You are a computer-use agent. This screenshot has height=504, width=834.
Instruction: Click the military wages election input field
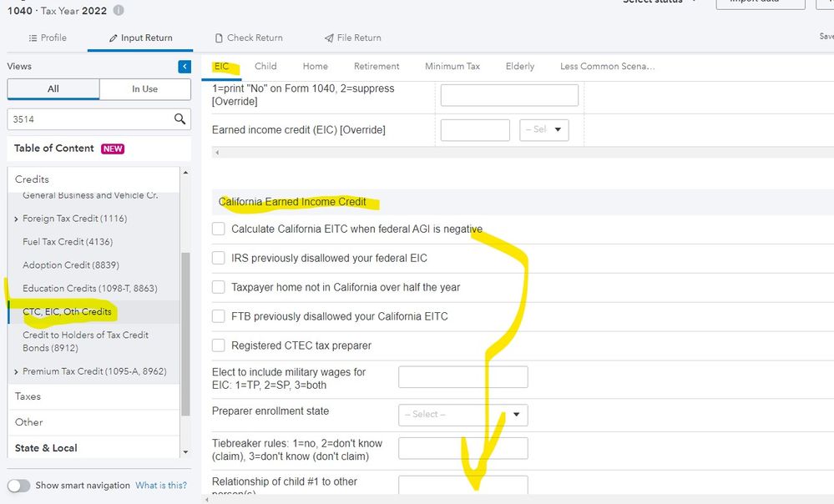click(x=462, y=377)
